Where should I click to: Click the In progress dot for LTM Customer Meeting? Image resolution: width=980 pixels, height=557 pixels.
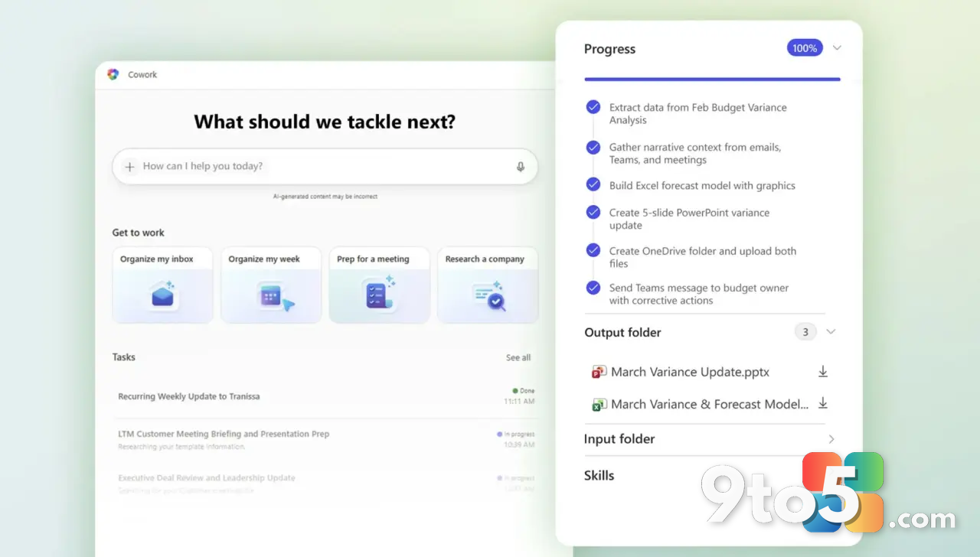click(x=500, y=434)
